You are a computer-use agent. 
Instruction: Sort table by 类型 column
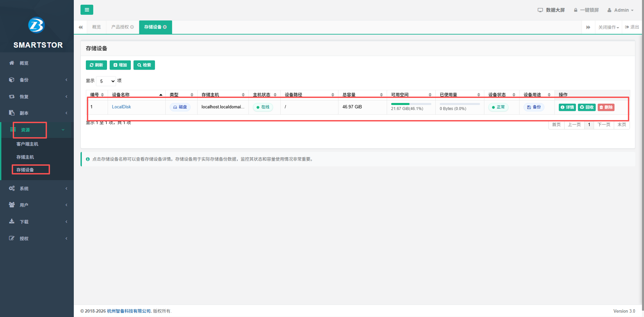point(181,95)
